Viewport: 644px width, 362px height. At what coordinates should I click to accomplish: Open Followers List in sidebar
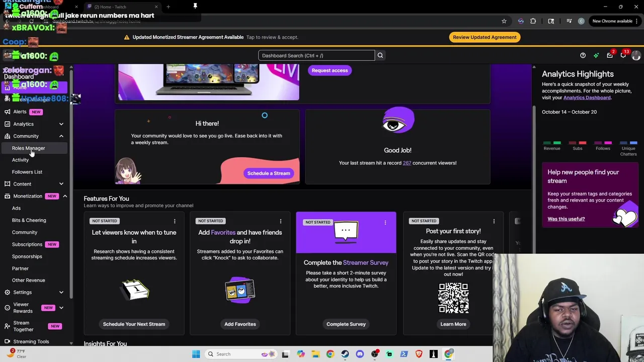pos(27,172)
